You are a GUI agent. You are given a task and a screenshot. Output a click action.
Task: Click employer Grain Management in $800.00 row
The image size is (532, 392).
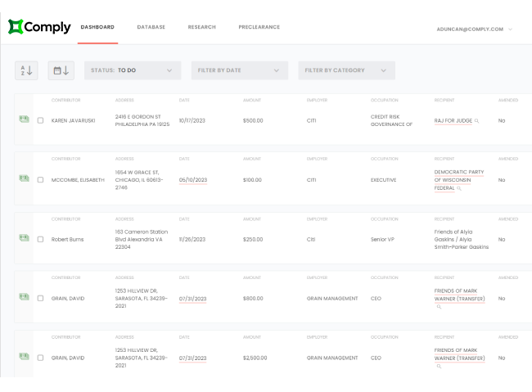(x=332, y=299)
